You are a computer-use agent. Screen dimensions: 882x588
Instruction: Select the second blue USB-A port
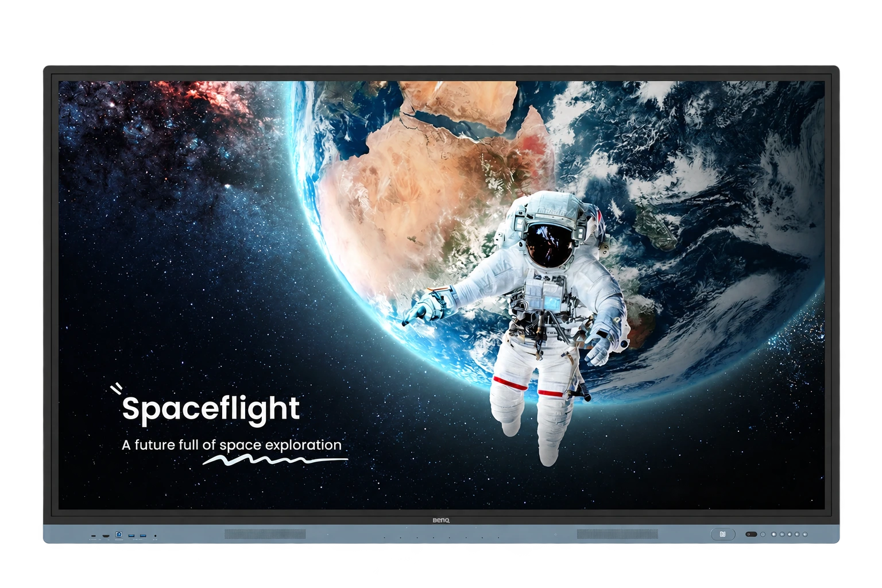click(143, 536)
